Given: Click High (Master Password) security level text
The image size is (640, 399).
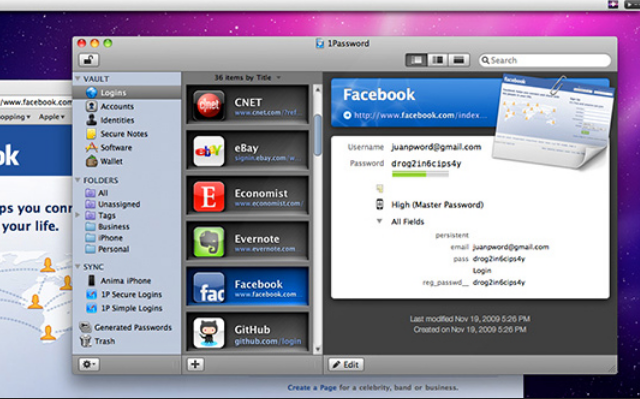Looking at the screenshot, I should 437,204.
